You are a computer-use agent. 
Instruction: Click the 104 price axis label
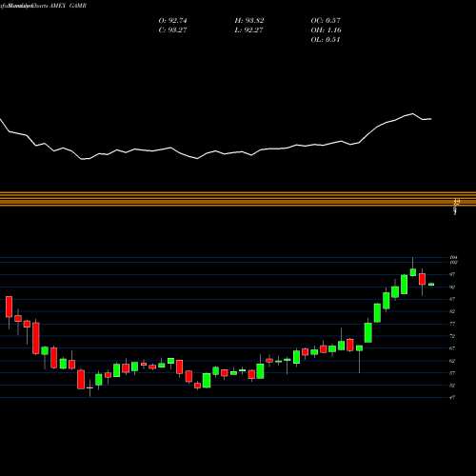[453, 257]
